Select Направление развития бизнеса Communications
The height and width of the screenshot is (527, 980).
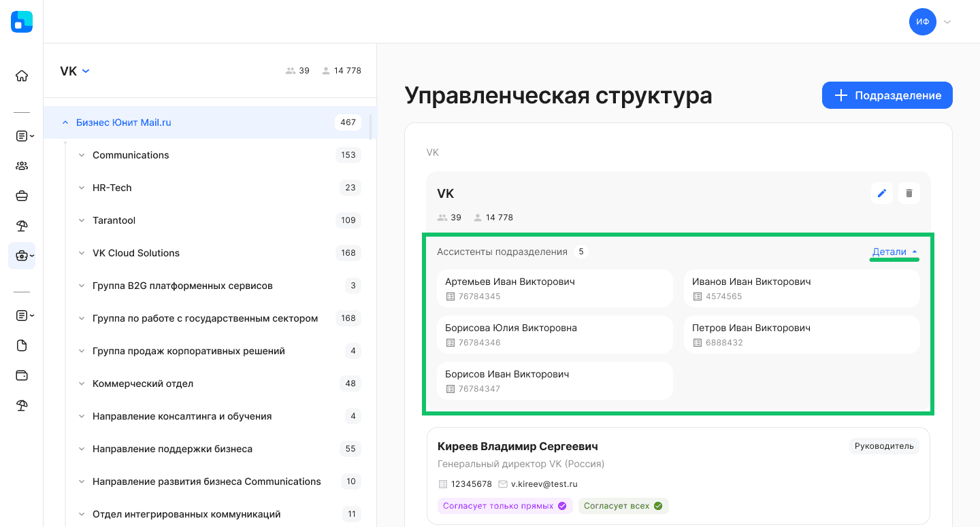pyautogui.click(x=206, y=481)
